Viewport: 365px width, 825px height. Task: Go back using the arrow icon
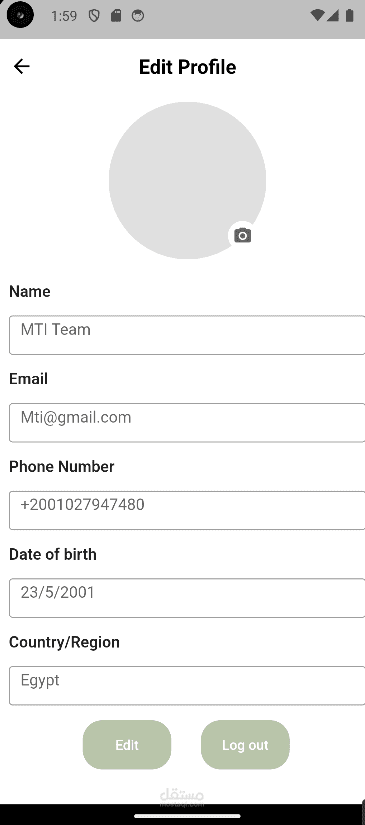click(22, 66)
